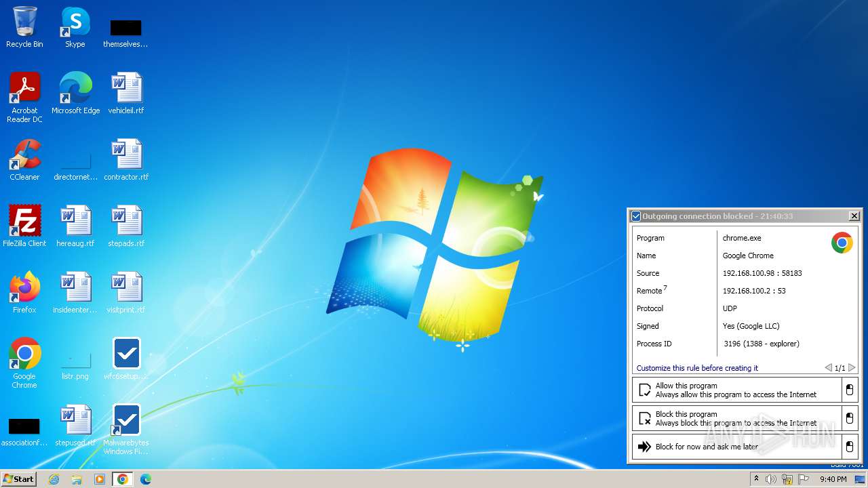Click the chrome.exe program value

742,238
